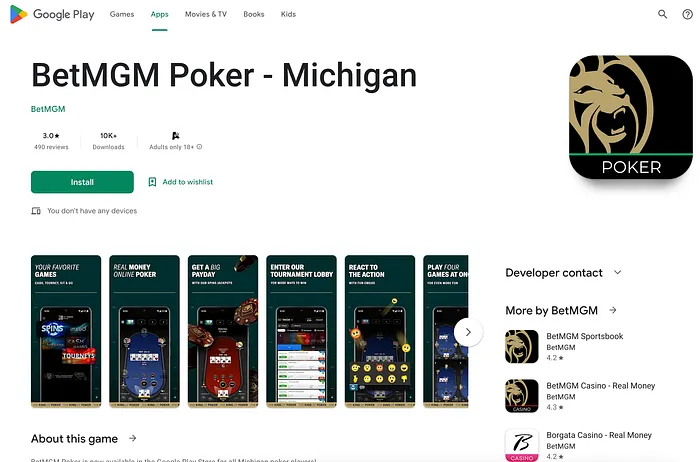Switch to the Movies & TV tab
Viewport: 700px width, 462px height.
click(x=206, y=14)
